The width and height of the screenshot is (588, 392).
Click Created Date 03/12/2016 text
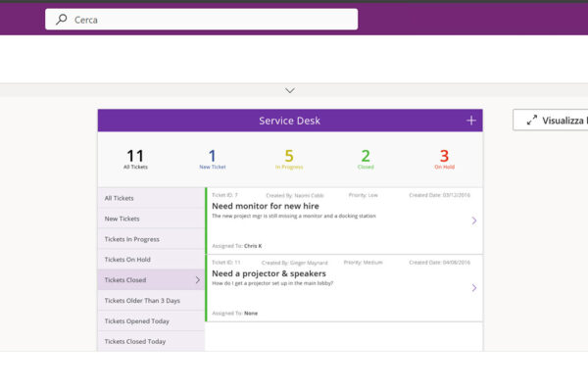(439, 195)
